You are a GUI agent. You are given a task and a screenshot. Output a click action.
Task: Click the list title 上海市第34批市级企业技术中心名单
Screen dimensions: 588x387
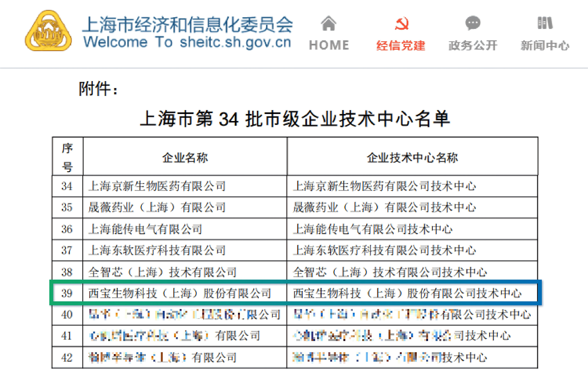[x=295, y=119]
